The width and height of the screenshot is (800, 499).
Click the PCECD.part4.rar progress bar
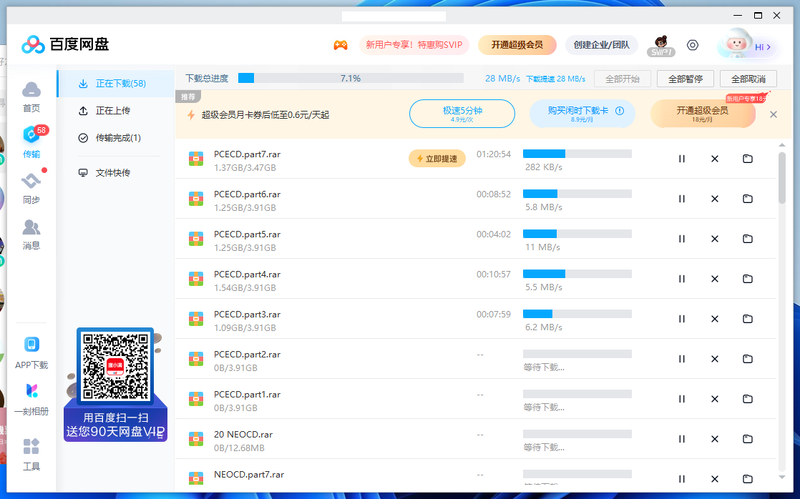pyautogui.click(x=577, y=274)
